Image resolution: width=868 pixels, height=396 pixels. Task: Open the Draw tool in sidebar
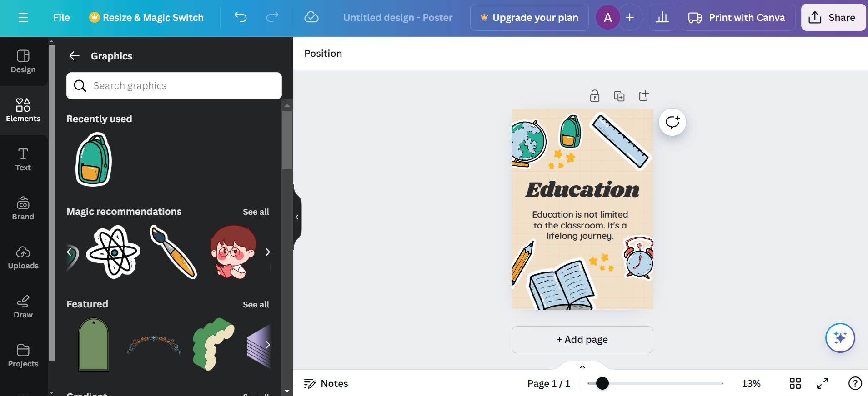tap(23, 307)
